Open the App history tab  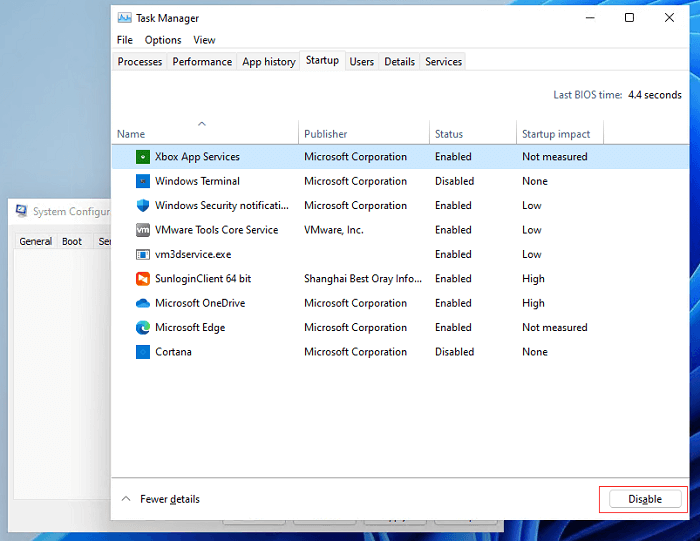pyautogui.click(x=269, y=62)
